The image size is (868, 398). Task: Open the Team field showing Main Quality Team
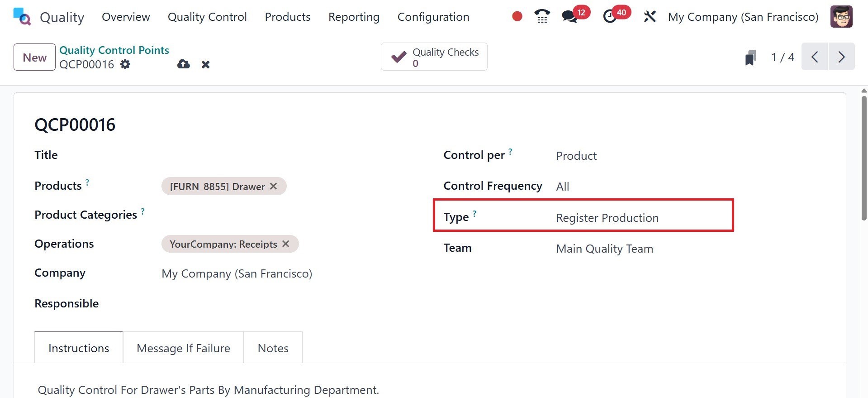tap(642, 249)
